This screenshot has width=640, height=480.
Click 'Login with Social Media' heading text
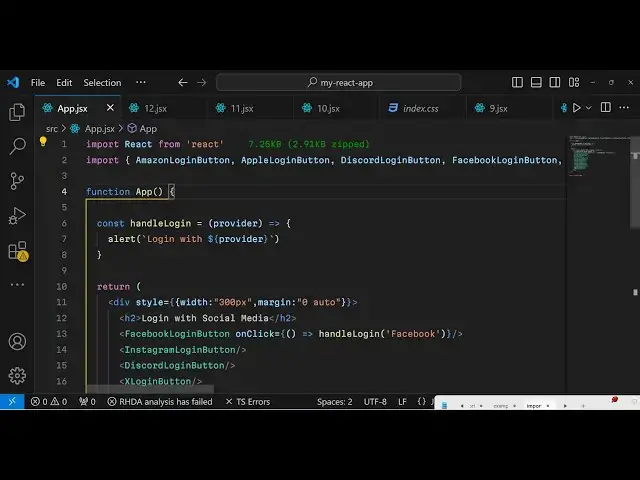[205, 318]
